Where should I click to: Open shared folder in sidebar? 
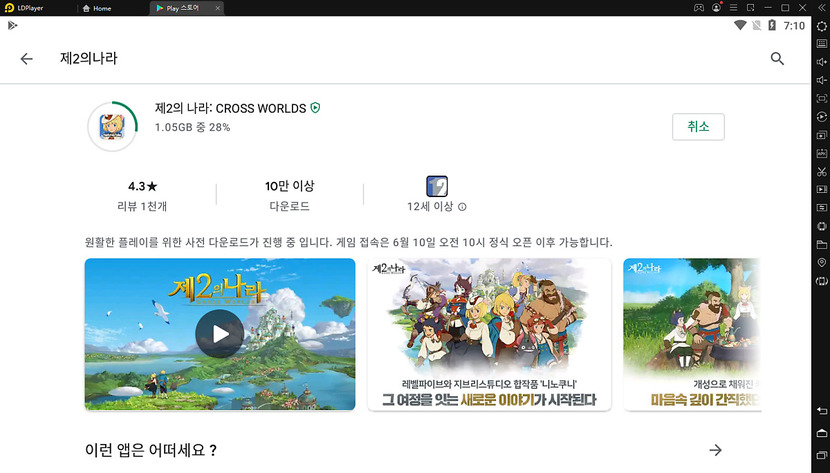[x=822, y=244]
